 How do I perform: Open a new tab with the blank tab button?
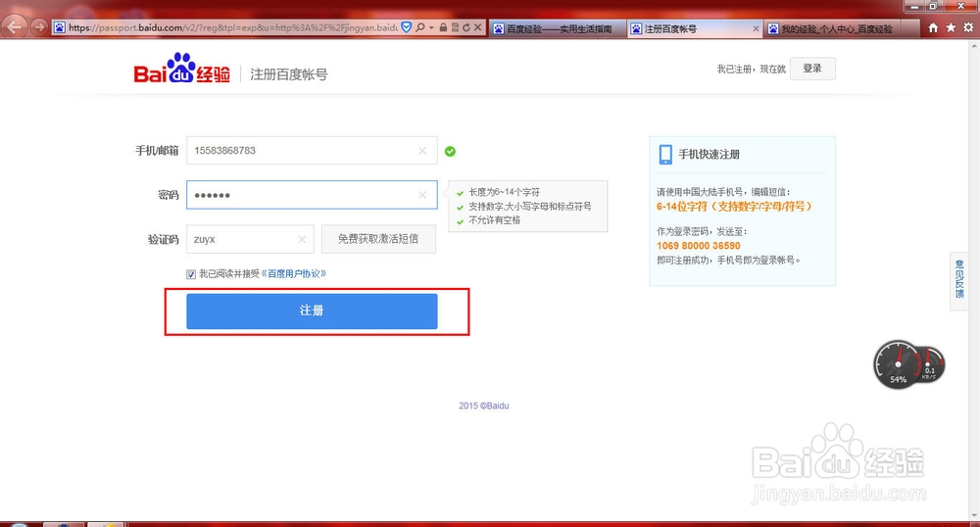[911, 28]
